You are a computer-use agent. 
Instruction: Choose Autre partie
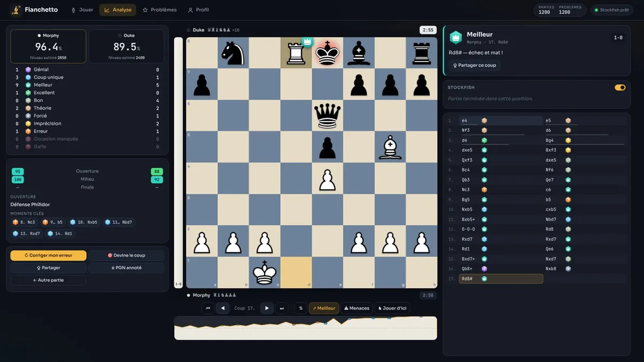pos(48,280)
